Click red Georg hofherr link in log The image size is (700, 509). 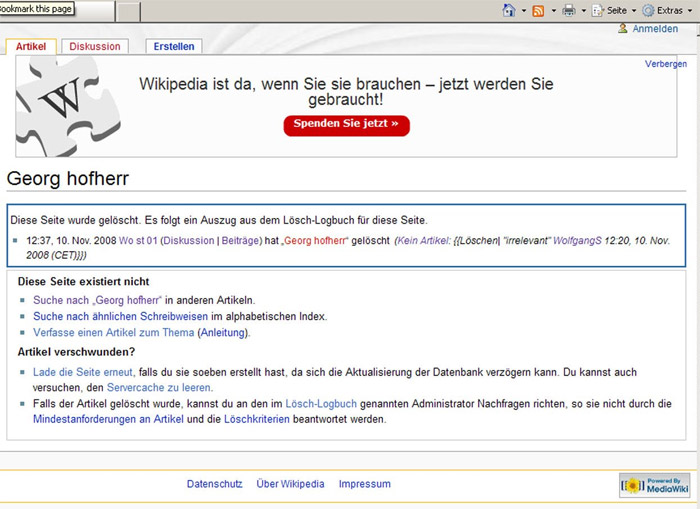tap(314, 241)
